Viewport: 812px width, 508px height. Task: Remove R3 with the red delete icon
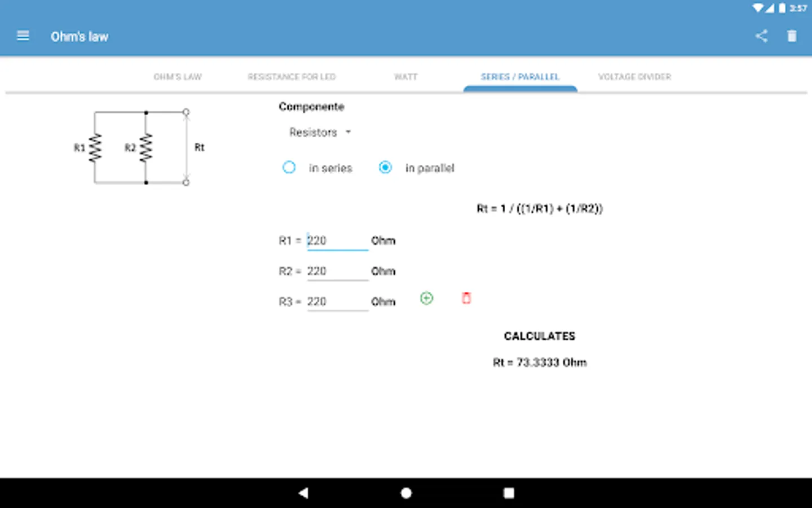coord(466,298)
